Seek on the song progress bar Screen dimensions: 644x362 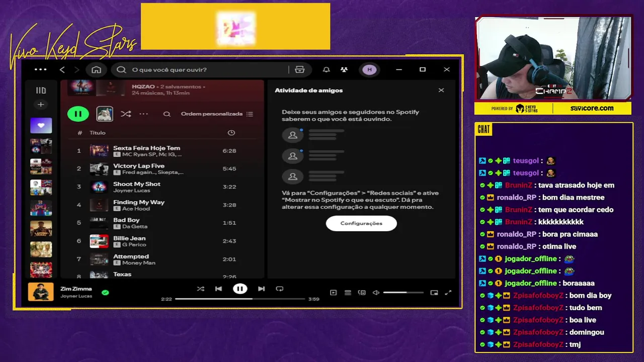tap(240, 299)
